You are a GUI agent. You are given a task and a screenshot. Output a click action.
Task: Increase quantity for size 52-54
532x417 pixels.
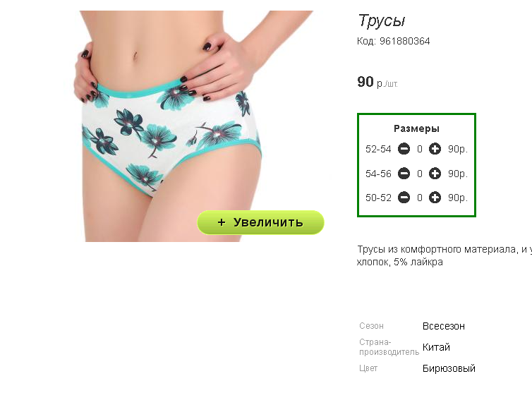pos(435,149)
